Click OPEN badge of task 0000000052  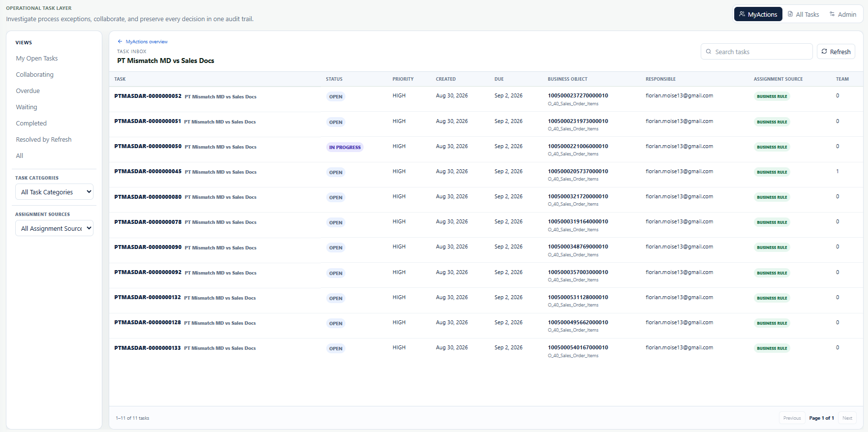336,97
